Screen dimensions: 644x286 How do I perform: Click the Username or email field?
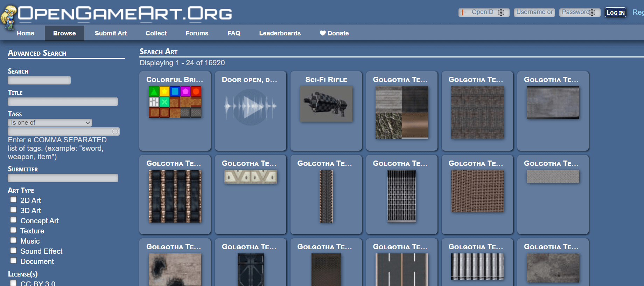[534, 13]
